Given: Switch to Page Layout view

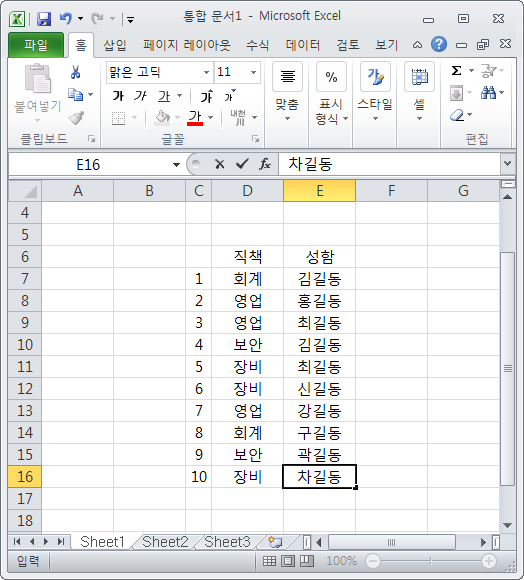Looking at the screenshot, I should (x=288, y=561).
